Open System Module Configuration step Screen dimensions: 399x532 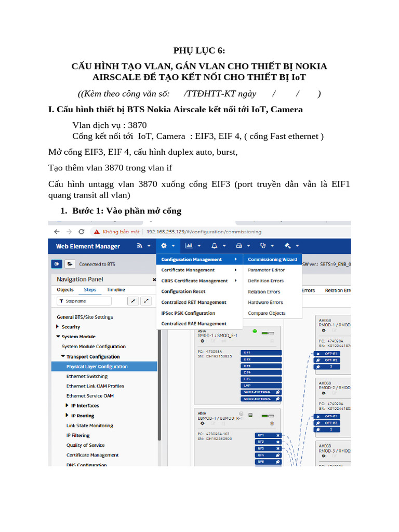94,347
